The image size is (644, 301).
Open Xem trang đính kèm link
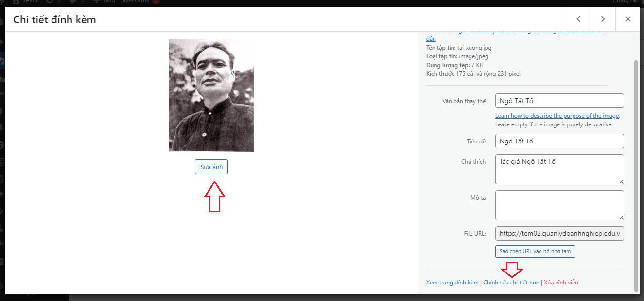tap(452, 283)
